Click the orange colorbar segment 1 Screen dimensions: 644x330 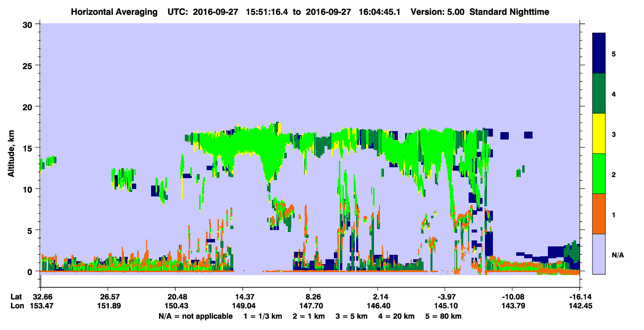[x=599, y=214]
